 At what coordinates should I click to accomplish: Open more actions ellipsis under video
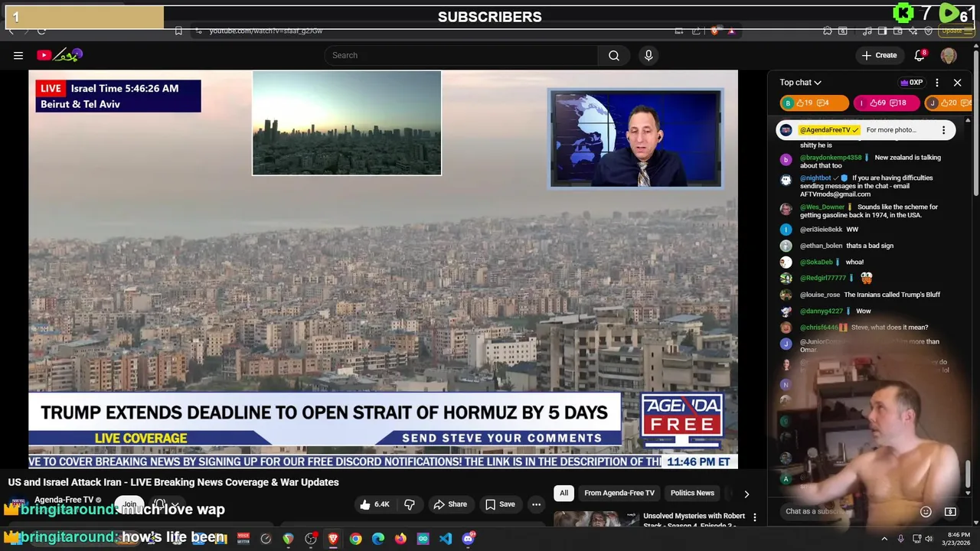tap(536, 504)
